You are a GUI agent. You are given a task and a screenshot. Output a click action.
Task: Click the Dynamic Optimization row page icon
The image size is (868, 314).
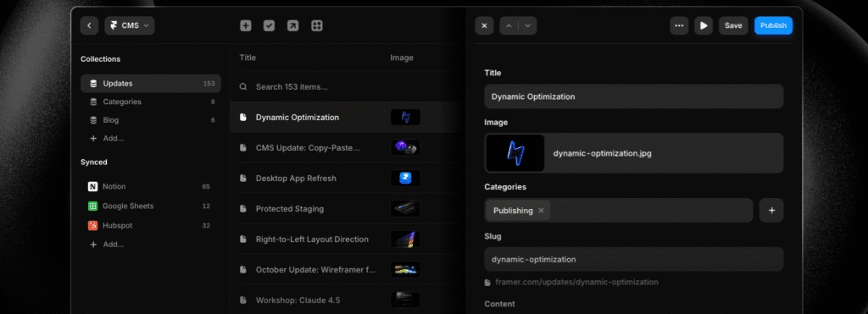point(242,117)
